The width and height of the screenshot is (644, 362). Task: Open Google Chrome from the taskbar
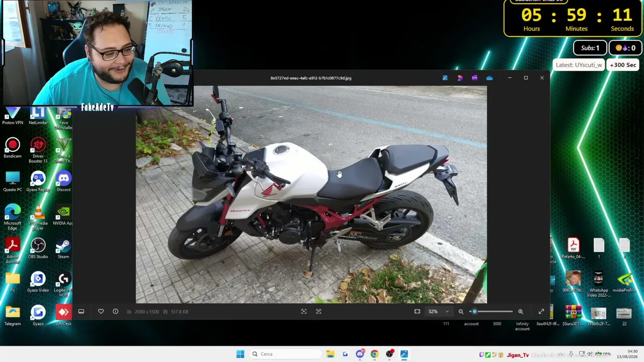point(374,354)
